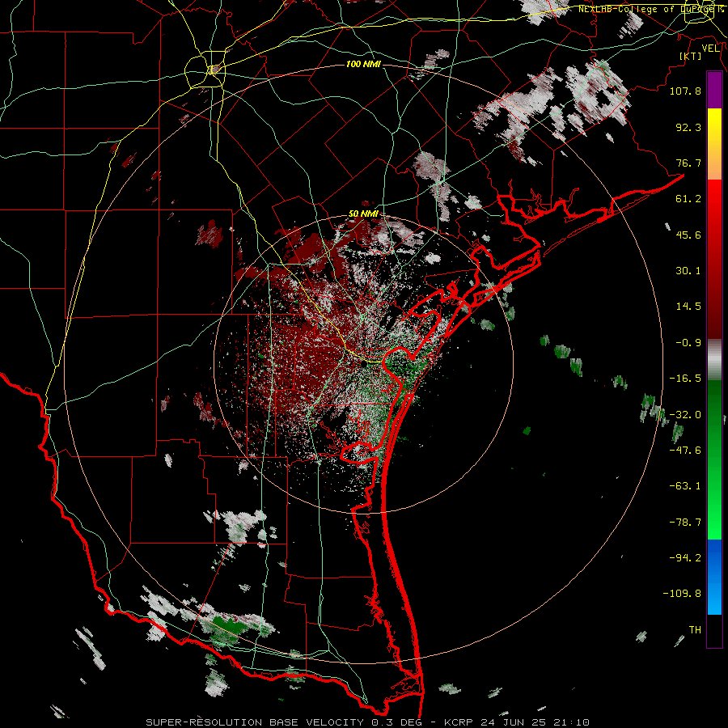Screen dimensions: 728x728
Task: Click the -47.6 velocity scale value
Action: (x=685, y=451)
